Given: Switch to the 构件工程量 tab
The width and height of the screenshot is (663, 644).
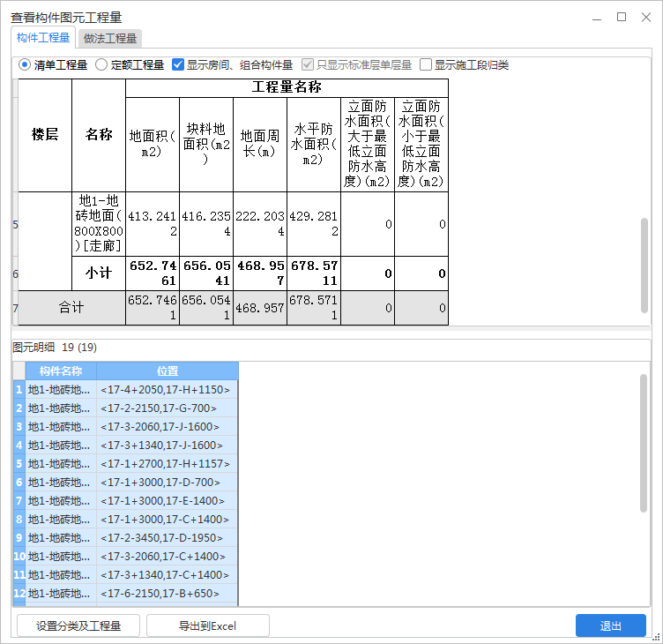Looking at the screenshot, I should point(43,38).
